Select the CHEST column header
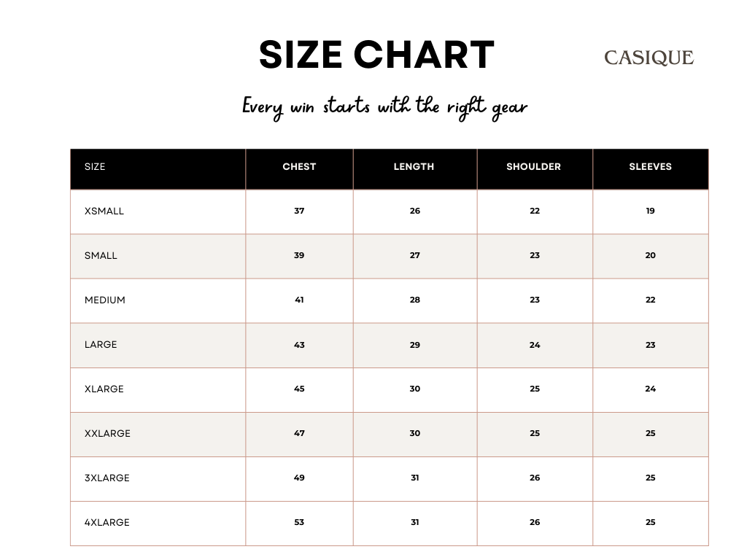The image size is (747, 560). 299,167
